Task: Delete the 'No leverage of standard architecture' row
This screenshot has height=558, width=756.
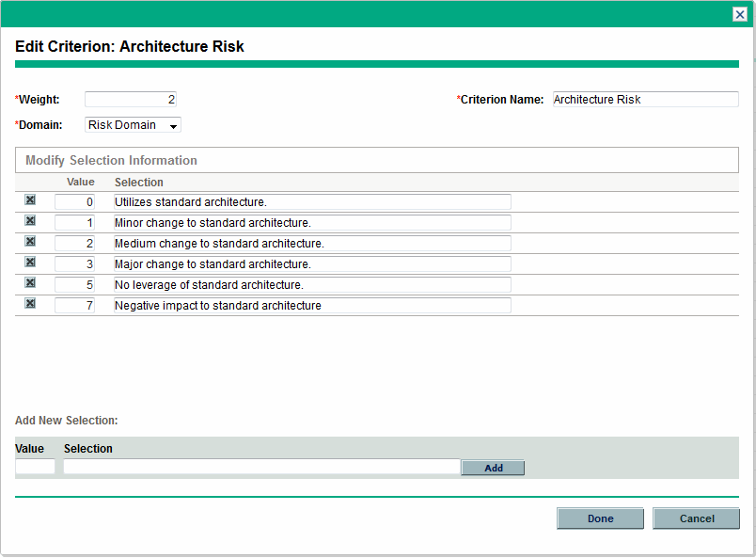Action: (30, 283)
